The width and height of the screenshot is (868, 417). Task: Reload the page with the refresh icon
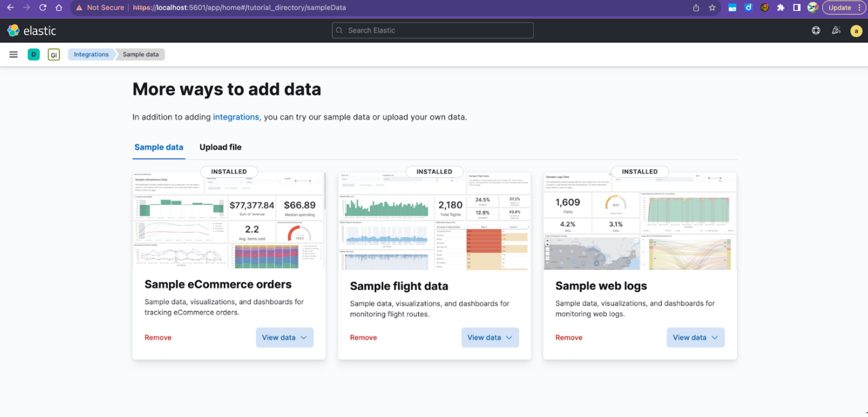(x=43, y=7)
